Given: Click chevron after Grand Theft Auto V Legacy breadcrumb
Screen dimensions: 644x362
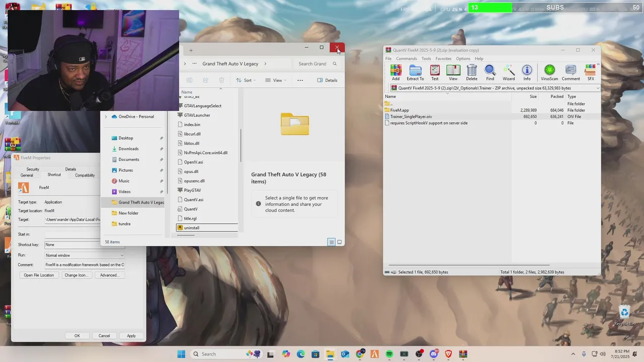Looking at the screenshot, I should (x=265, y=64).
